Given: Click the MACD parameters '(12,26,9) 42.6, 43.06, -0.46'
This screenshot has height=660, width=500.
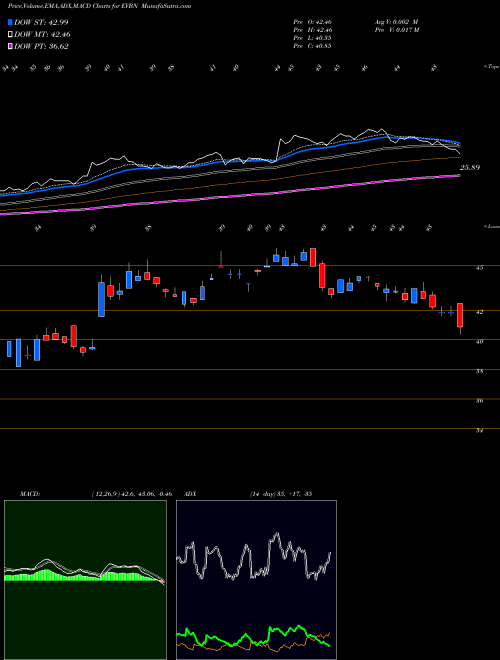Looking at the screenshot, I should (131, 494).
